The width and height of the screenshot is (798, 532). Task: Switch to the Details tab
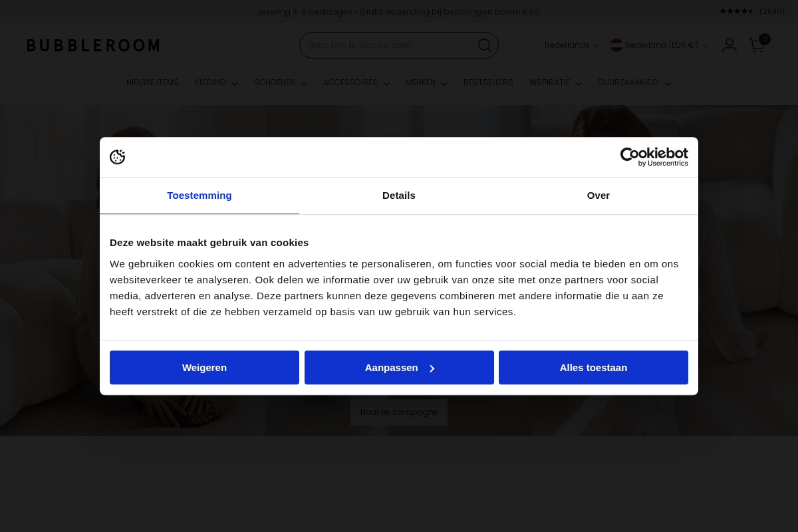(x=399, y=196)
